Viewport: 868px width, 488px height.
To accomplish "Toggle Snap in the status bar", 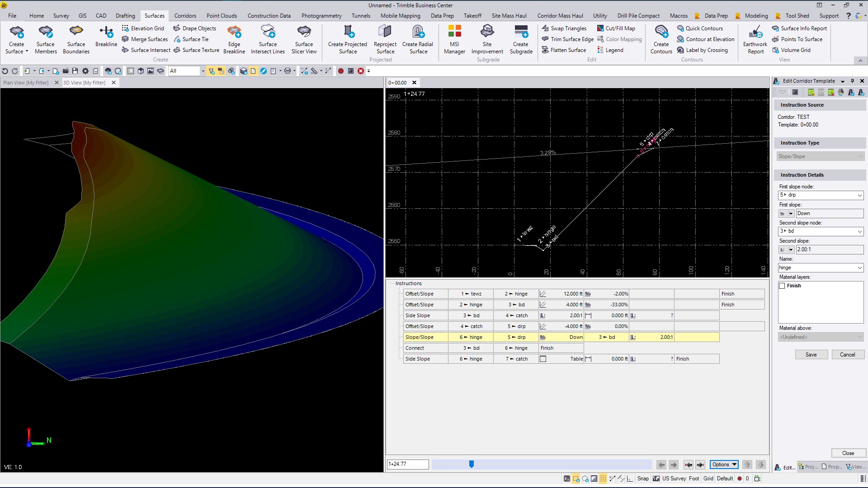I will point(643,479).
